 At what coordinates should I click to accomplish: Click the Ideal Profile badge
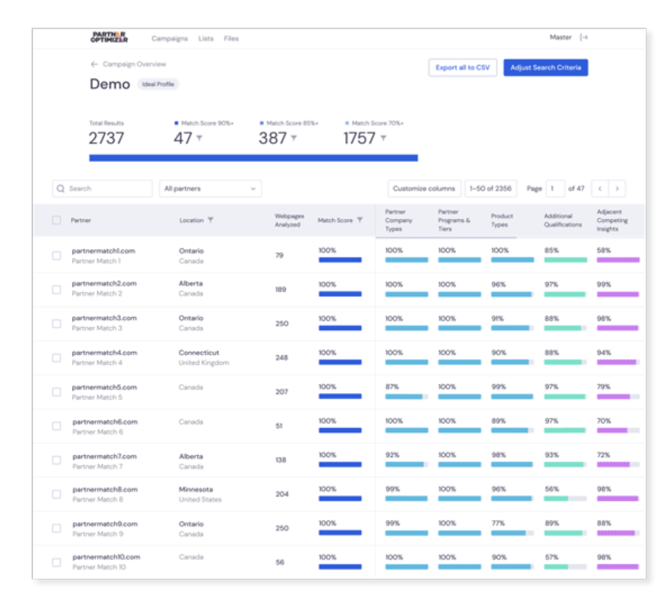click(158, 85)
